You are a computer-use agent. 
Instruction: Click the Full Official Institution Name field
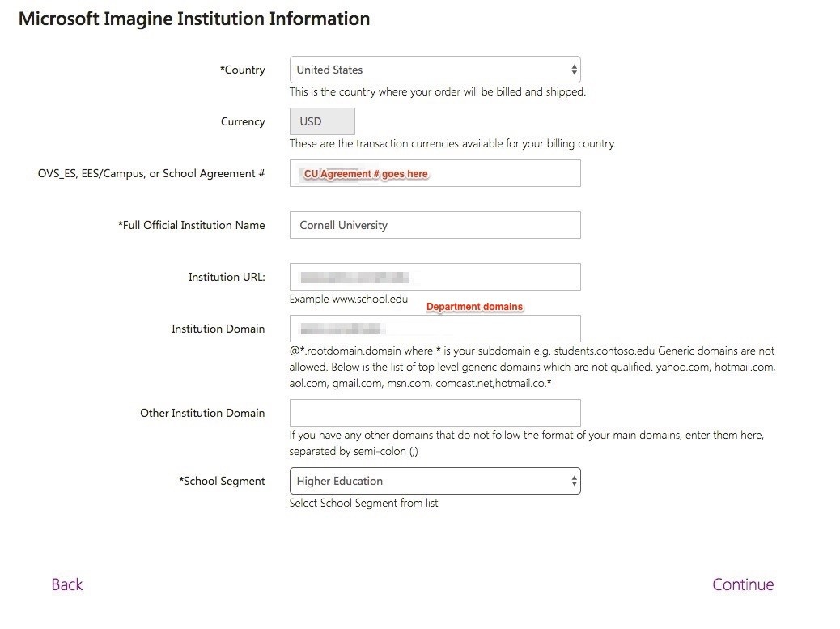click(435, 225)
